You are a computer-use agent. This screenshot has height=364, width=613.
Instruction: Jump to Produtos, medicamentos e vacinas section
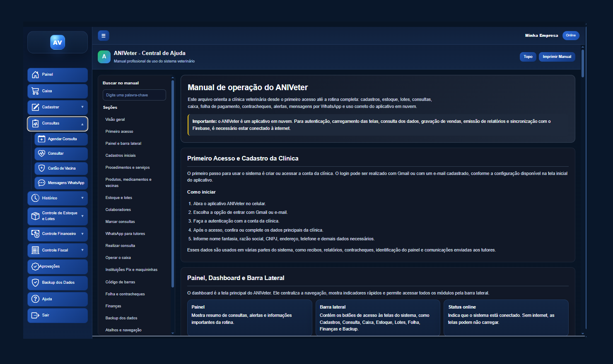(128, 182)
